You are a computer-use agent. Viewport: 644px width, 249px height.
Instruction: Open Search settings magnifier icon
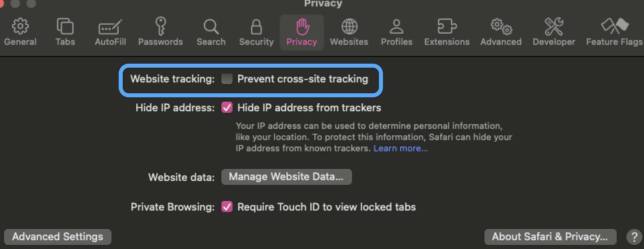(x=211, y=27)
